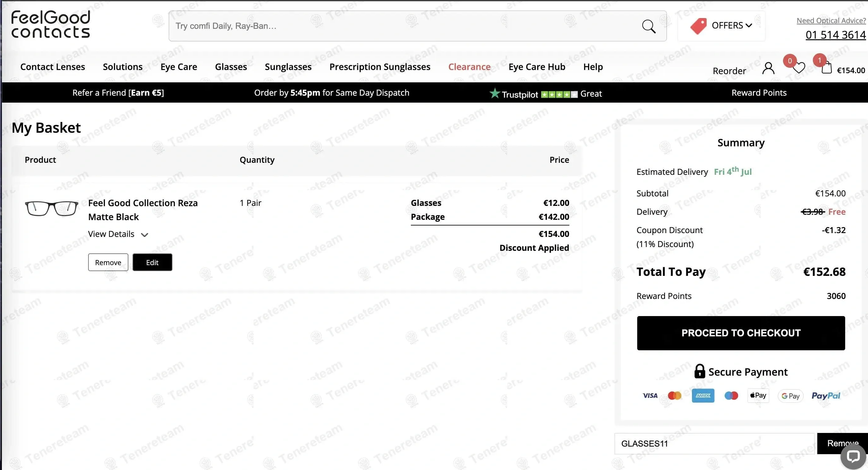
Task: Click the '1 Pair' quantity
Action: point(250,203)
